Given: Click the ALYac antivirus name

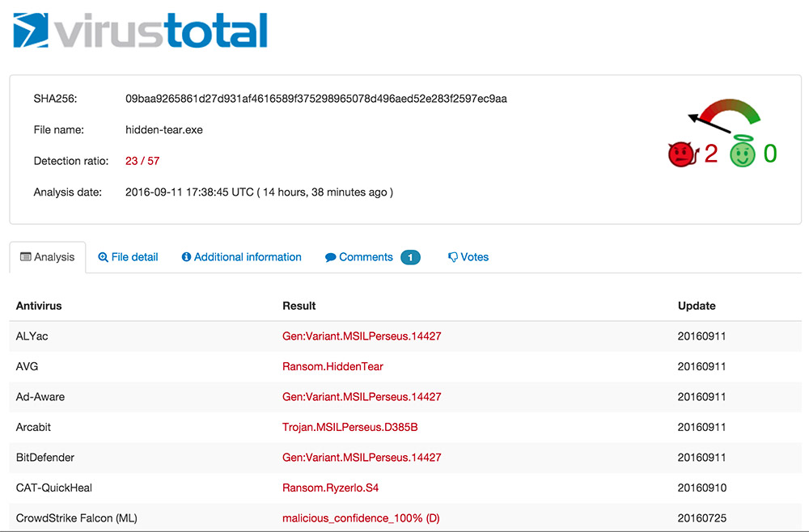Looking at the screenshot, I should 32,336.
